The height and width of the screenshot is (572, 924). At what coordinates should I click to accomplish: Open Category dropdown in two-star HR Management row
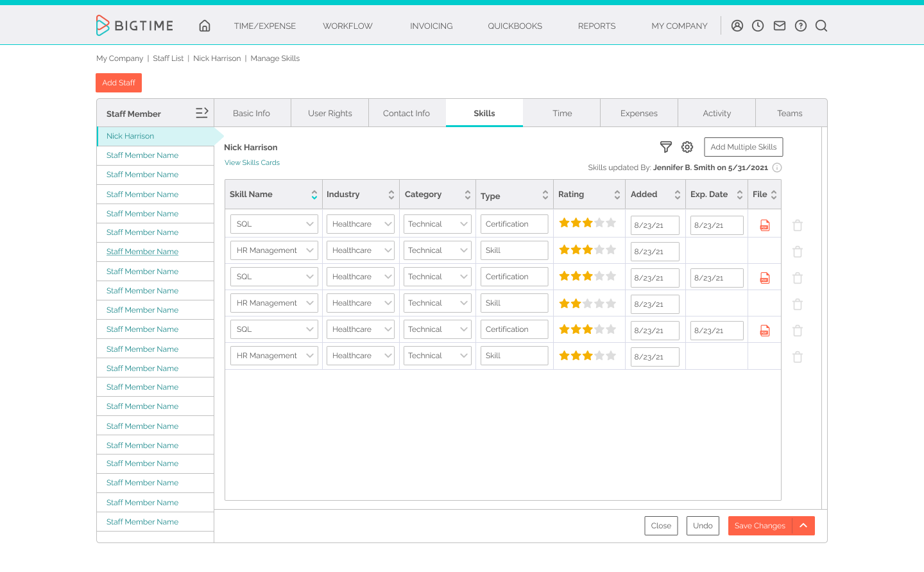click(x=438, y=303)
